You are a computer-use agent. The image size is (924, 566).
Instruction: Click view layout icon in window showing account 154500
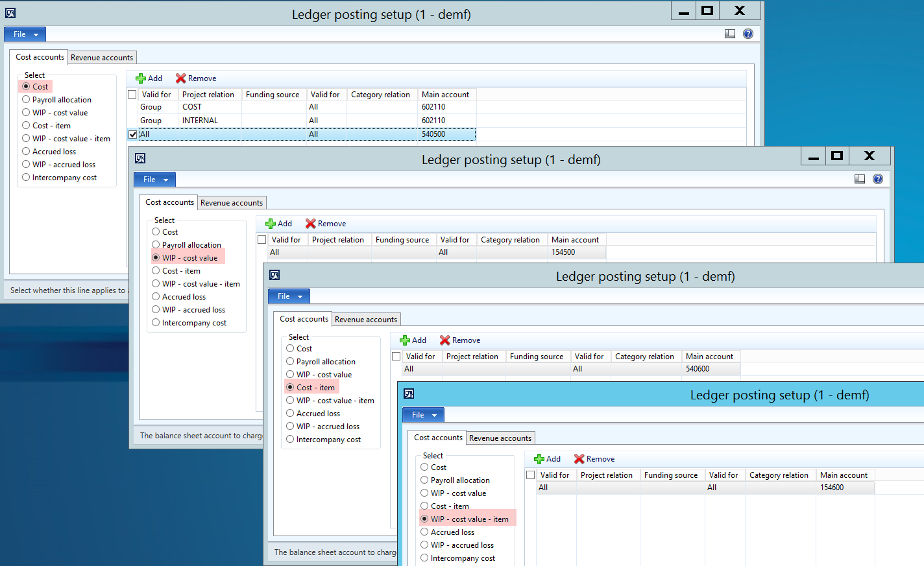point(860,179)
